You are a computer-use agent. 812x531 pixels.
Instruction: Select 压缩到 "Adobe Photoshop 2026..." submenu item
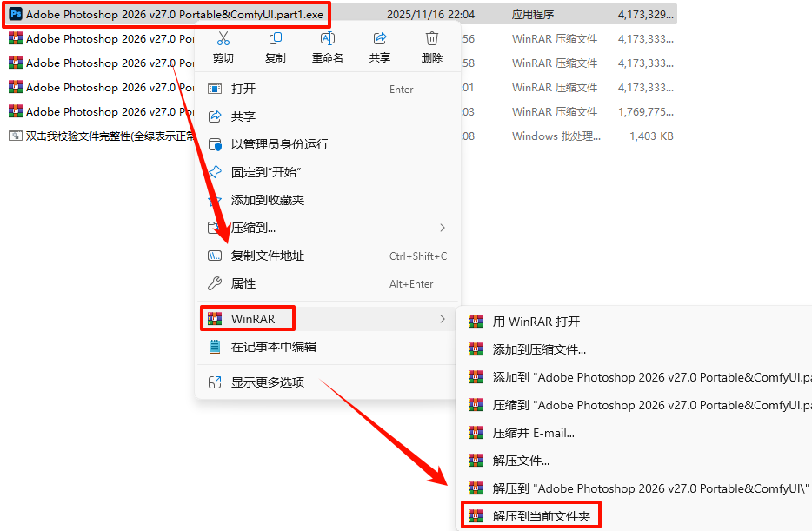click(636, 405)
